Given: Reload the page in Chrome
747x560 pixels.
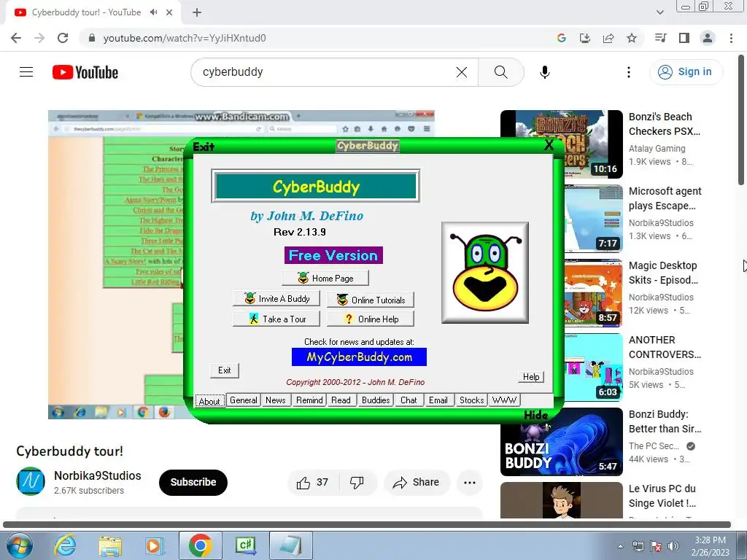Looking at the screenshot, I should point(63,38).
